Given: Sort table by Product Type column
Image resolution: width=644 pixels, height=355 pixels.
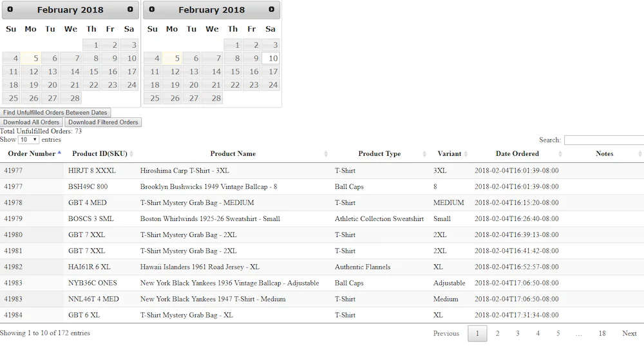Looking at the screenshot, I should (379, 154).
